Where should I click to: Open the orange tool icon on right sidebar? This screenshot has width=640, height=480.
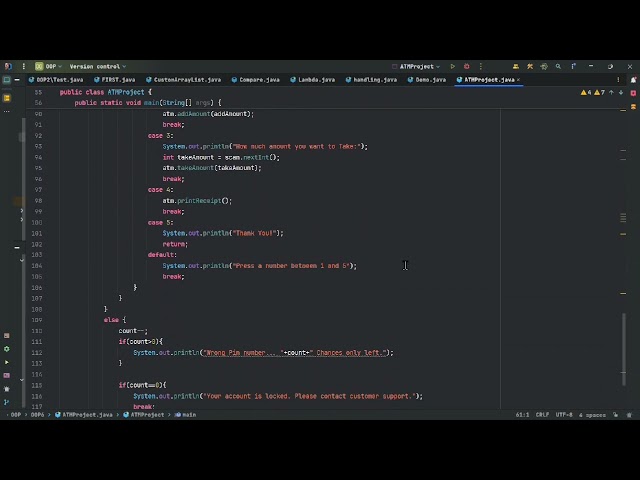click(x=633, y=107)
